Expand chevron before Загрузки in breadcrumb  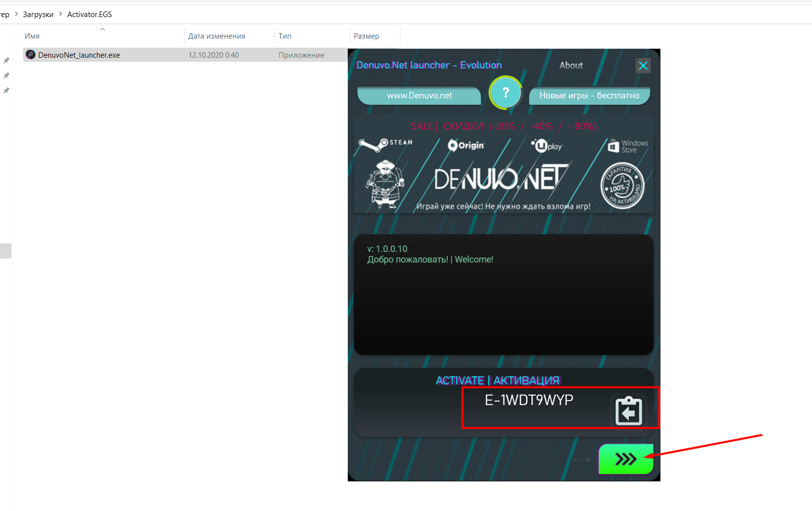click(x=16, y=14)
